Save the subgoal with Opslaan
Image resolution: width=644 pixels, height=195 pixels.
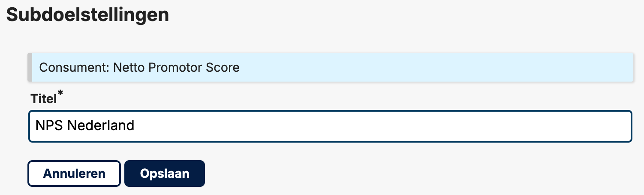click(165, 174)
